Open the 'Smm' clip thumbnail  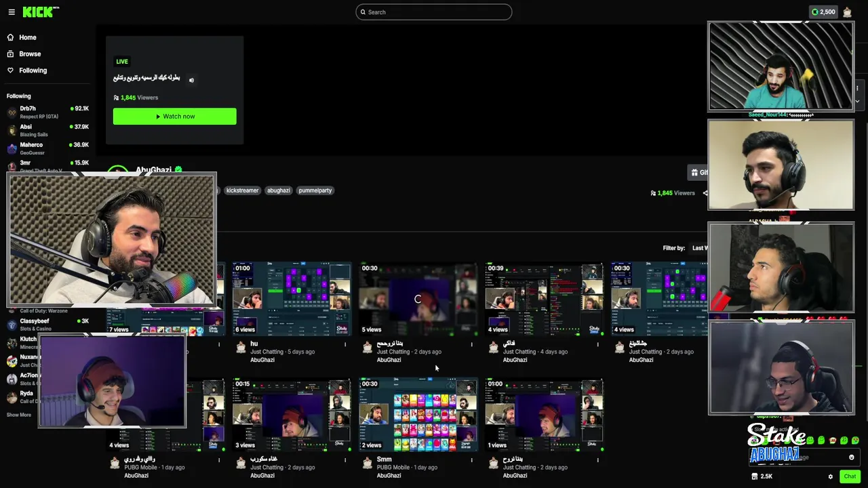coord(418,415)
